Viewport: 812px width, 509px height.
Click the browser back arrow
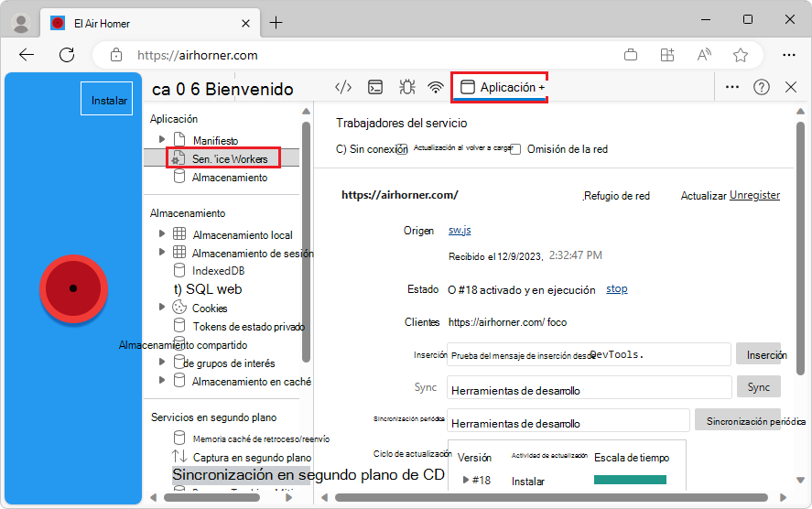pyautogui.click(x=27, y=55)
